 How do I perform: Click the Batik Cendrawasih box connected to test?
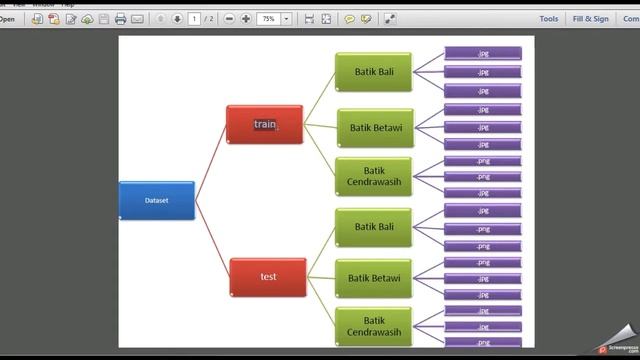click(374, 327)
